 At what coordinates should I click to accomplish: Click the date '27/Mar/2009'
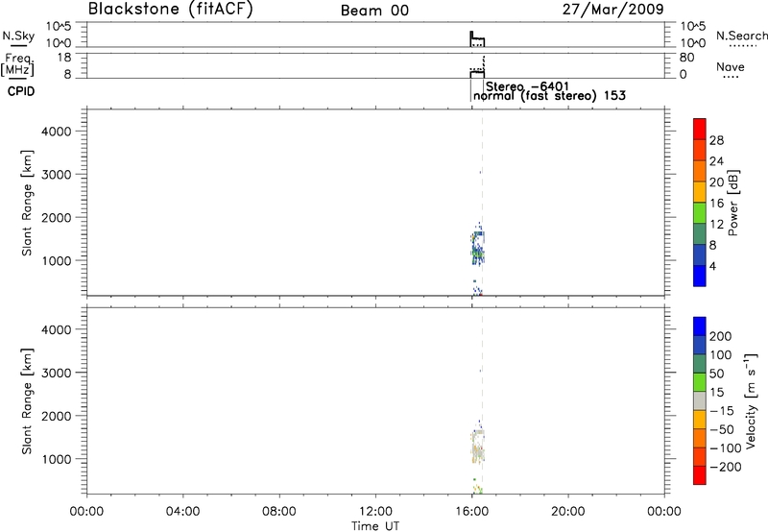[612, 9]
